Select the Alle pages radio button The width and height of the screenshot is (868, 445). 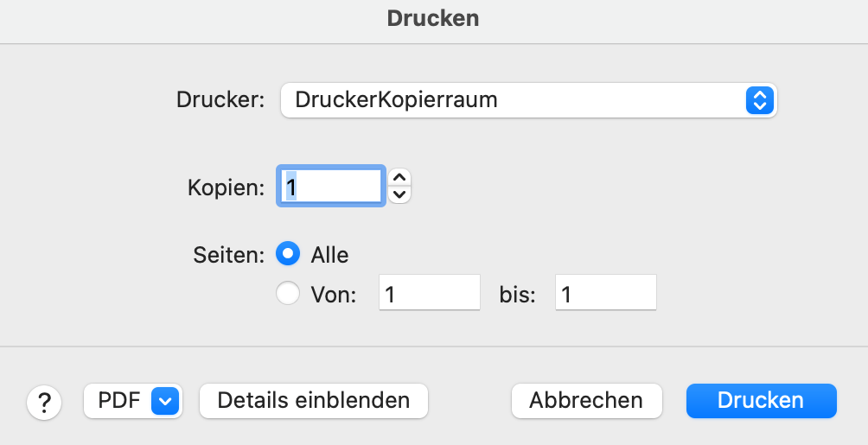point(288,254)
